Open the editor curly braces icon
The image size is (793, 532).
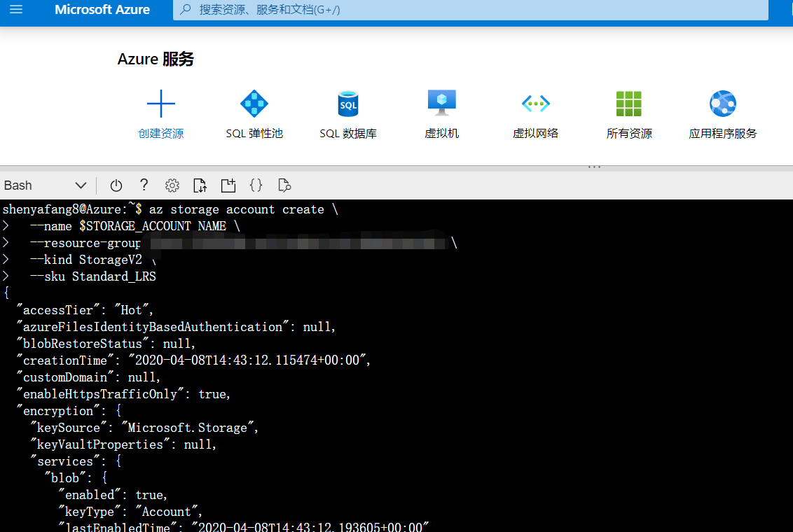(256, 185)
